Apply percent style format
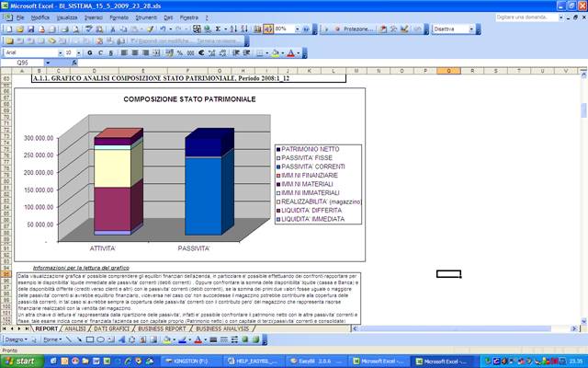The height and width of the screenshot is (368, 588). 180,53
